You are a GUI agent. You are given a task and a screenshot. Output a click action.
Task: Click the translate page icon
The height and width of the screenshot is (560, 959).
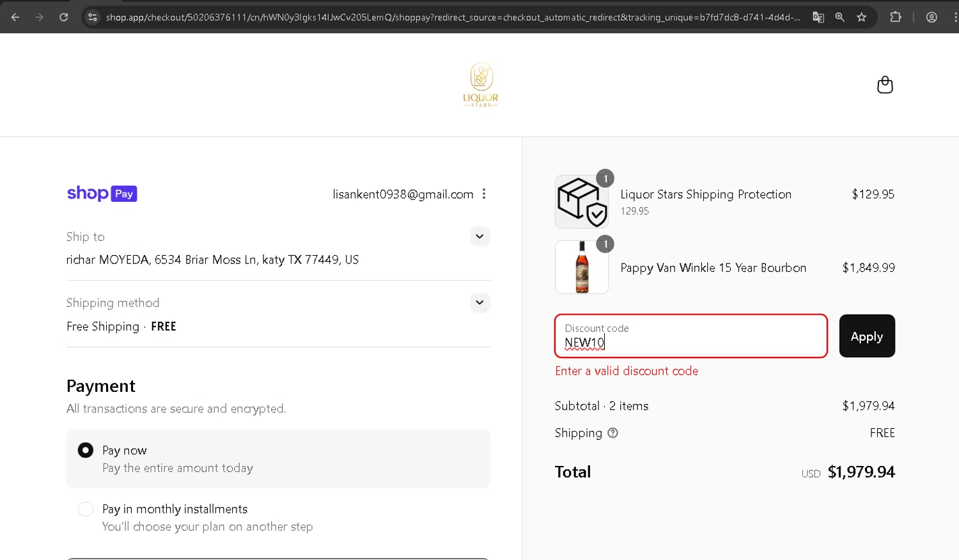(x=818, y=17)
